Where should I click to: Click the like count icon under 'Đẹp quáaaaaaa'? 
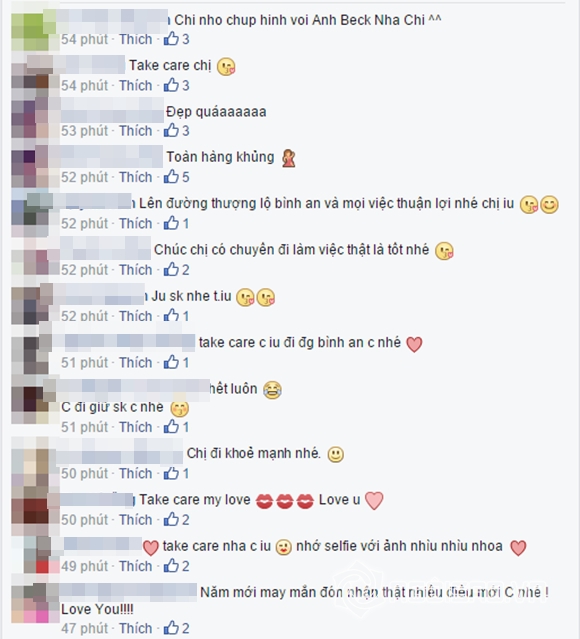171,130
